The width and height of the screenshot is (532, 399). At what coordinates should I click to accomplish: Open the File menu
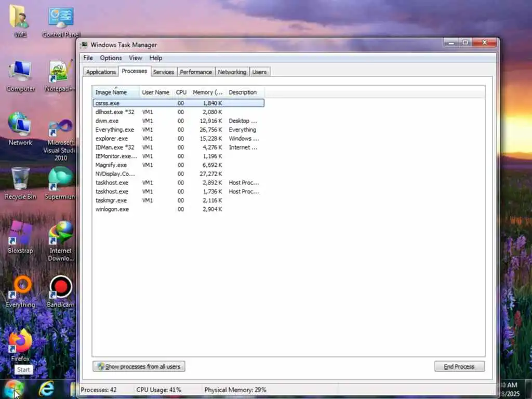point(88,58)
